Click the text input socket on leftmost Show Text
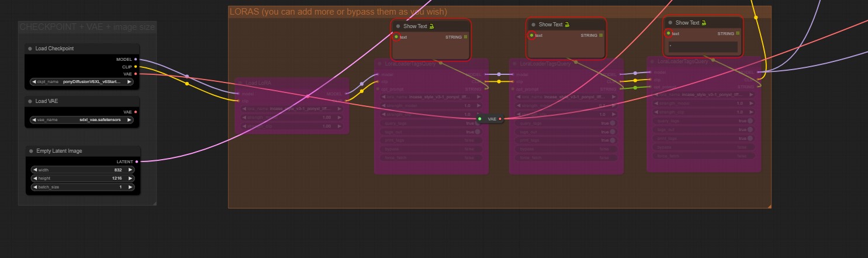Viewport: 868px width, 258px height. pos(396,37)
